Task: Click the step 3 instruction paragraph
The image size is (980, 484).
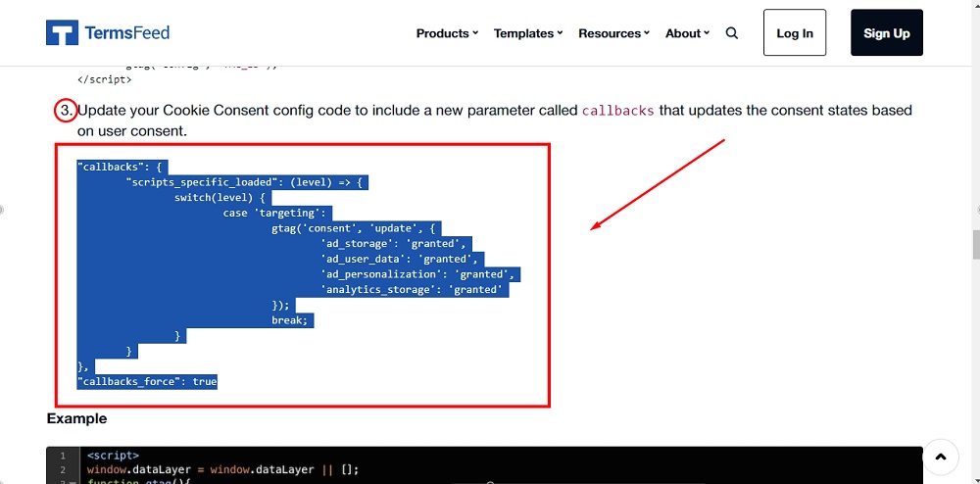Action: pos(495,121)
